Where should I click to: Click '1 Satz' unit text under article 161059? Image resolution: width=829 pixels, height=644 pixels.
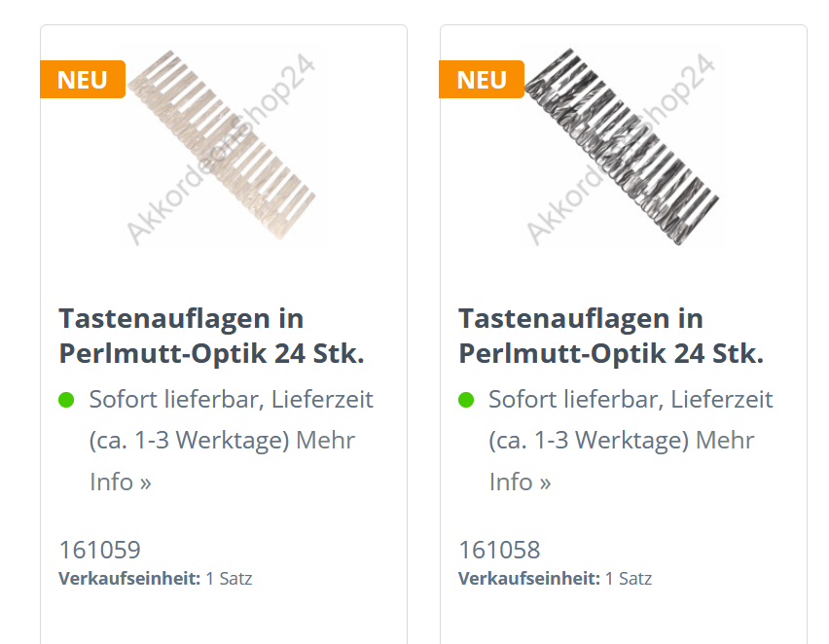point(229,579)
